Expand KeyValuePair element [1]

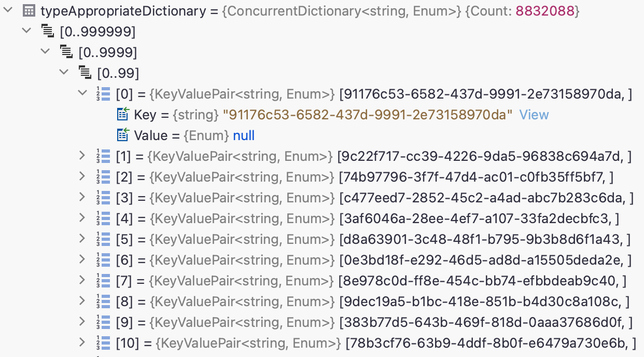tap(83, 156)
